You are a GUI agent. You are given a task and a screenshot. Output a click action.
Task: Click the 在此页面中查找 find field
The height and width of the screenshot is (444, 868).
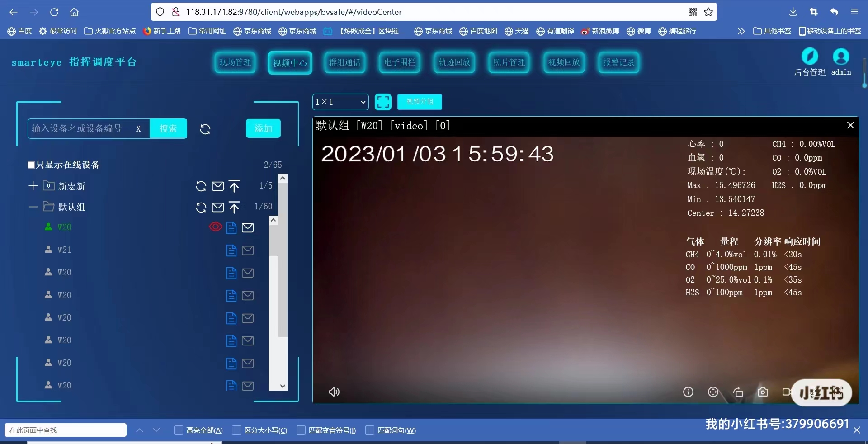pyautogui.click(x=66, y=430)
